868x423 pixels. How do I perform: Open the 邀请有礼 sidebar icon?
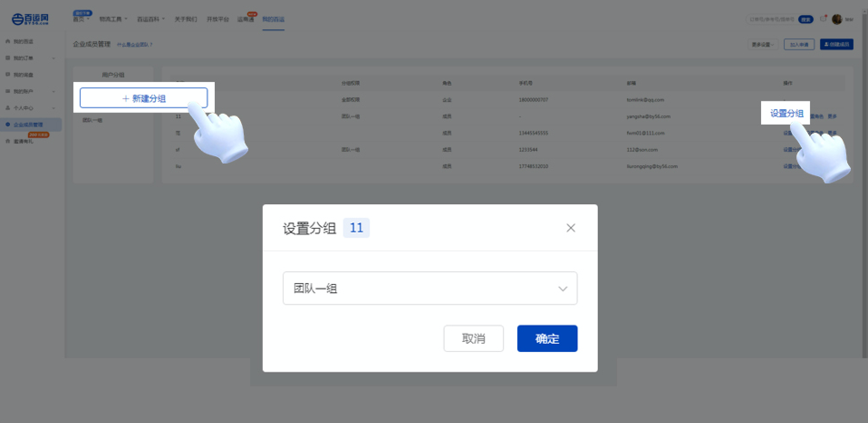8,141
